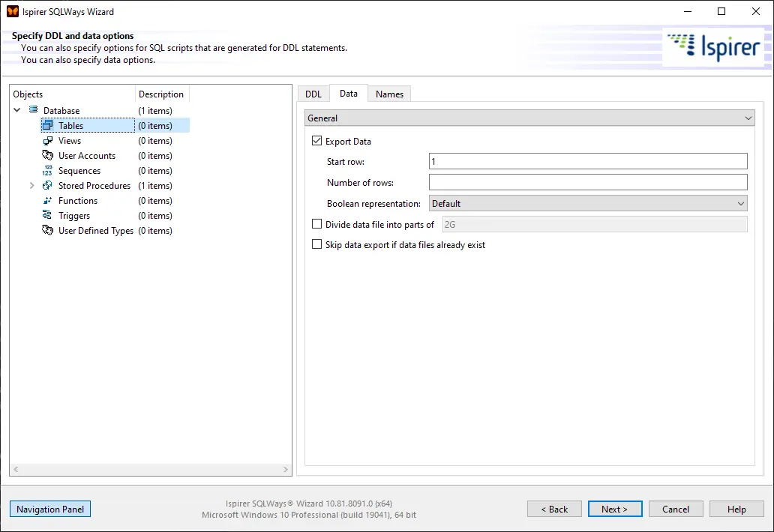Viewport: 774px width, 532px height.
Task: Open the General section dropdown
Action: point(529,118)
